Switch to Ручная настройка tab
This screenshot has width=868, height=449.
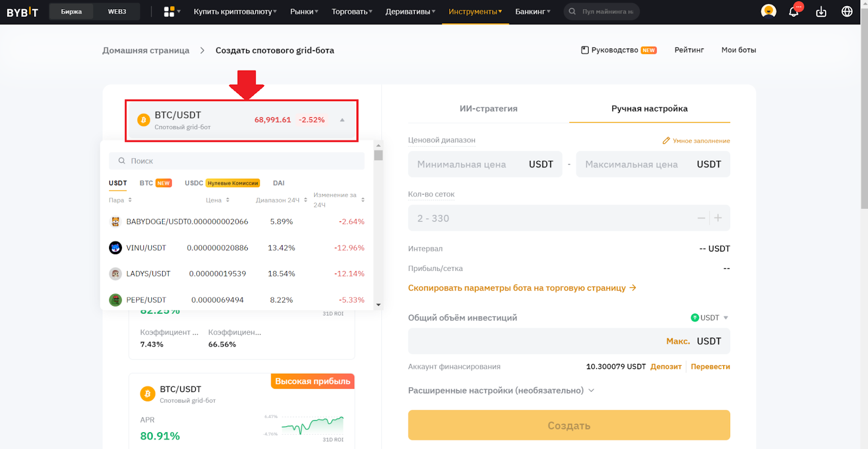click(x=649, y=109)
